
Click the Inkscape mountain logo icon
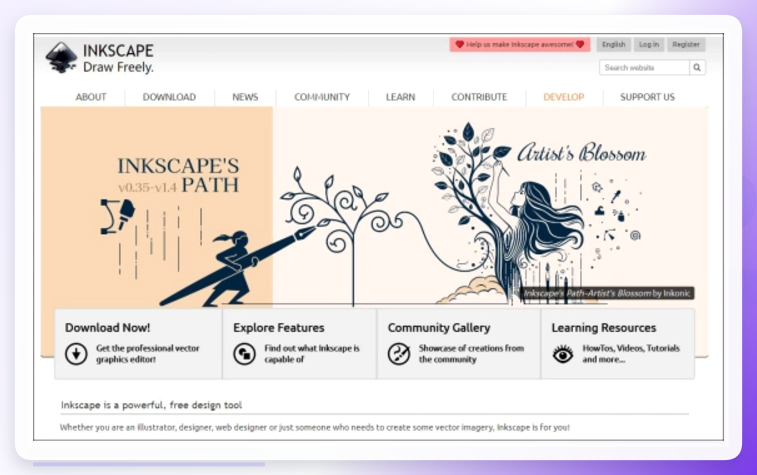click(x=61, y=57)
